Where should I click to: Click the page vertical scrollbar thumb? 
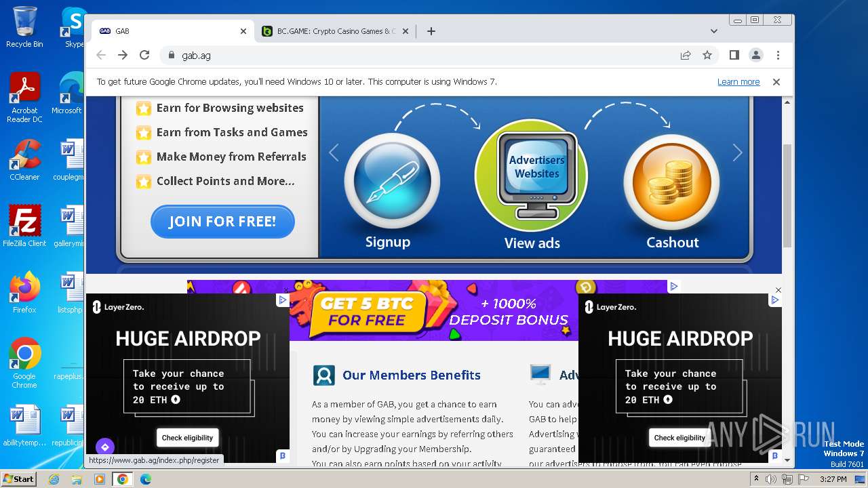[x=787, y=197]
